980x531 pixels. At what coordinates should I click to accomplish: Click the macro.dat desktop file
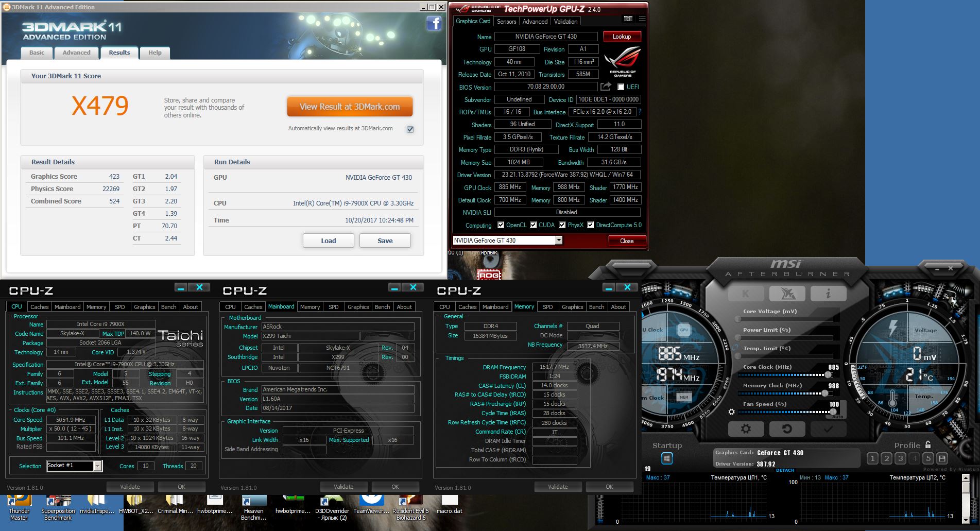click(450, 505)
